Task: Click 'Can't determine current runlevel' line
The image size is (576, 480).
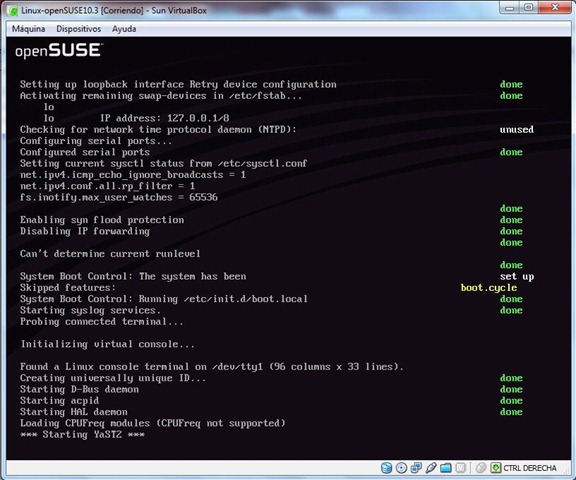Action: point(110,253)
